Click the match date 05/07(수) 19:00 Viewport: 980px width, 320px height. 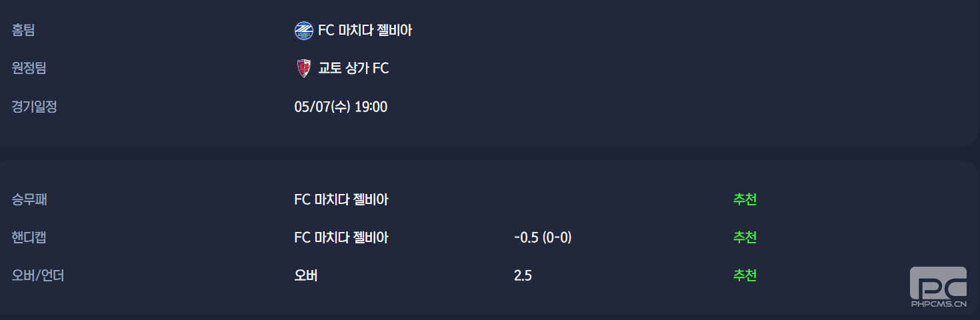pyautogui.click(x=341, y=107)
